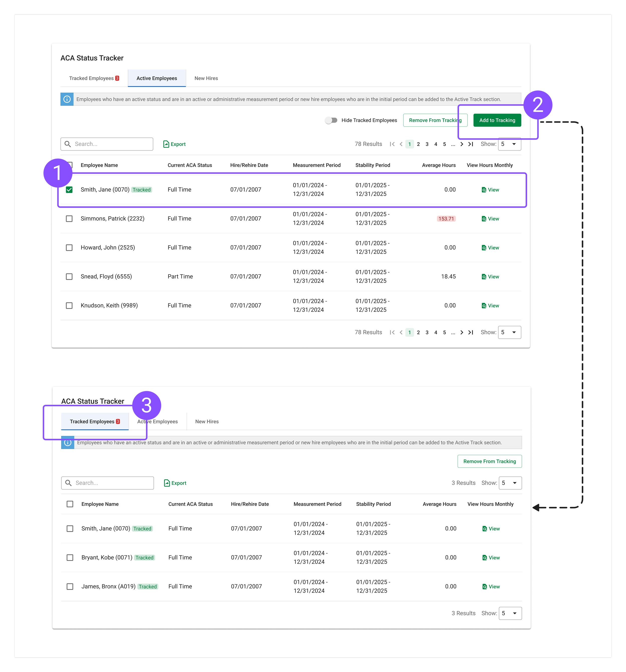Uncheck the Smith, Jane (0070) checkbox in the upper table
The width and height of the screenshot is (626, 672).
[x=69, y=190]
